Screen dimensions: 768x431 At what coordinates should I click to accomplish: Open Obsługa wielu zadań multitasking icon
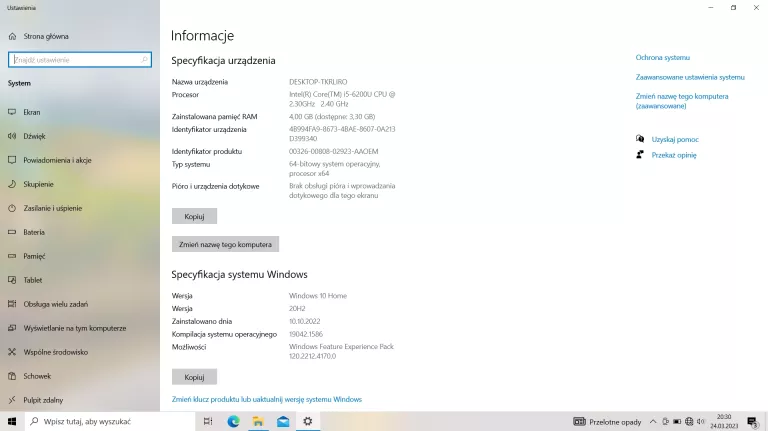coord(12,304)
